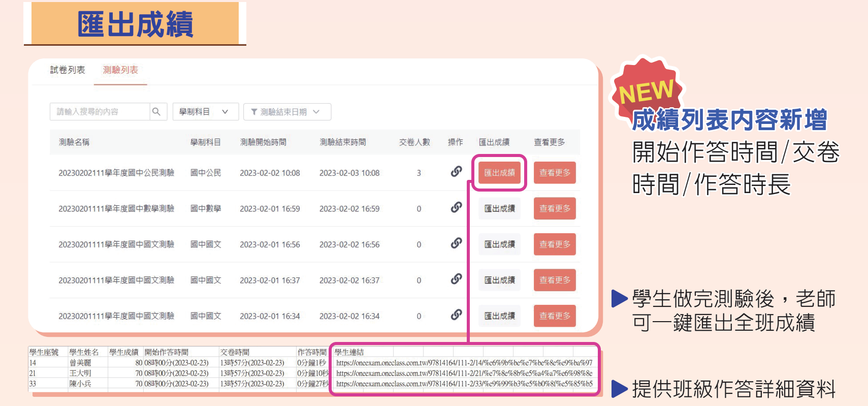Screen dimensions: 868x406
Task: Open student link for 曾美麗
Action: (x=464, y=363)
